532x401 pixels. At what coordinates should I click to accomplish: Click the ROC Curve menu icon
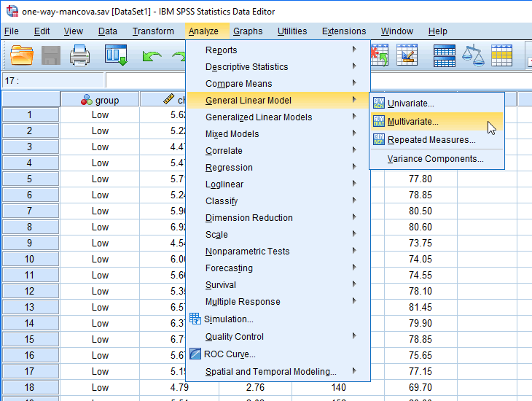[x=195, y=354]
